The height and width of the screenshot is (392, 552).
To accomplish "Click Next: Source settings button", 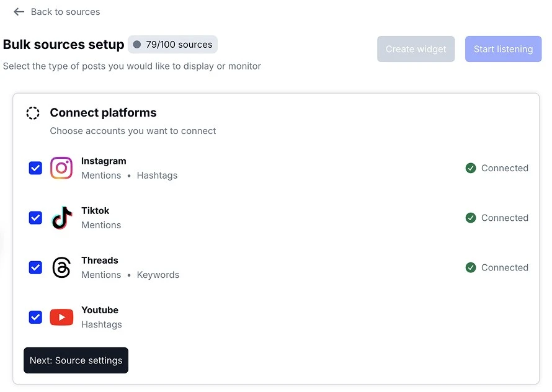I will click(76, 360).
